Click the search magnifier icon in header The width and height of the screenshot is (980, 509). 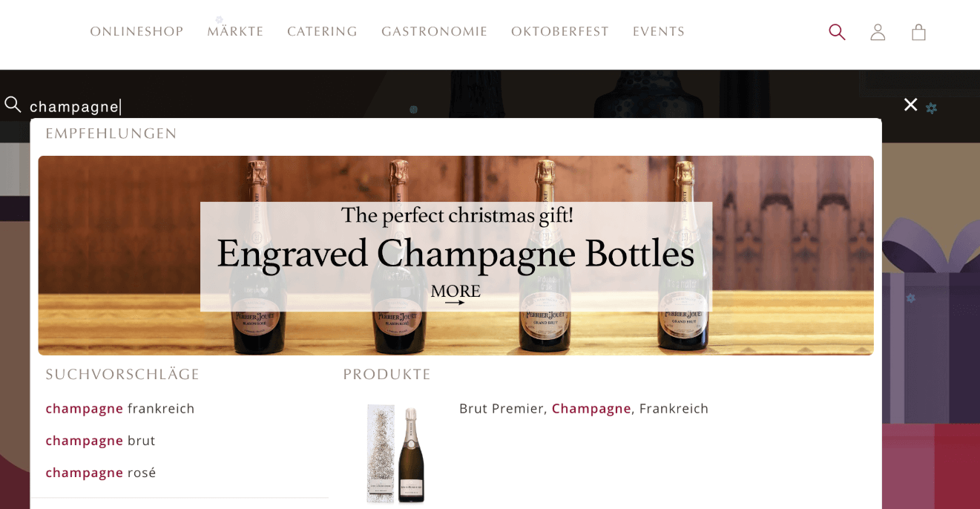click(x=837, y=32)
